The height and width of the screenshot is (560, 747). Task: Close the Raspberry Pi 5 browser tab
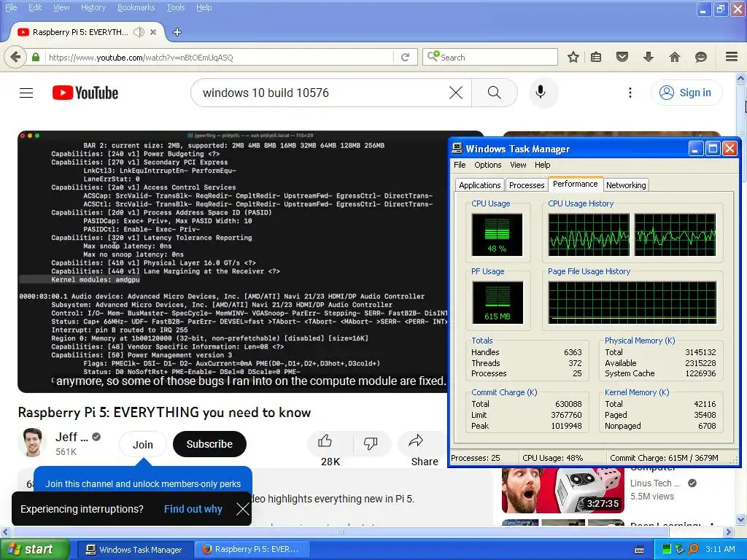pyautogui.click(x=153, y=32)
